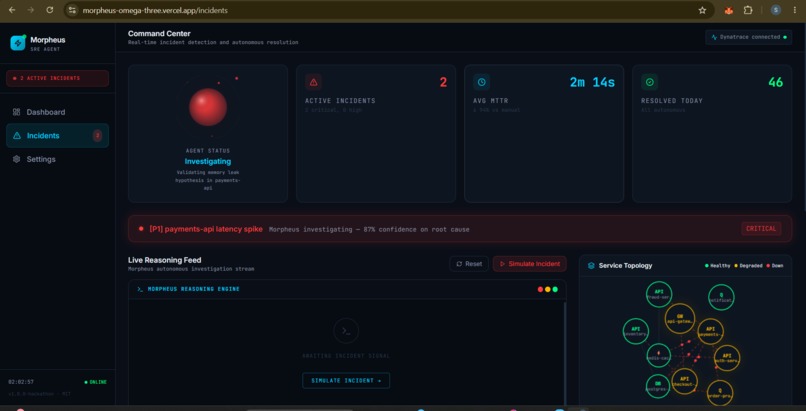The image size is (806, 411).
Task: Click the pulse icon beside Dynatrace connected
Action: tap(714, 37)
